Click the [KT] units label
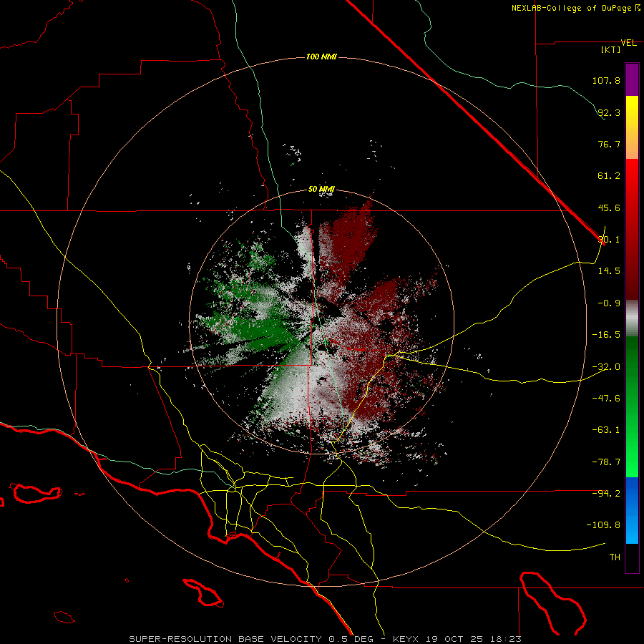This screenshot has height=644, width=644. pyautogui.click(x=611, y=49)
